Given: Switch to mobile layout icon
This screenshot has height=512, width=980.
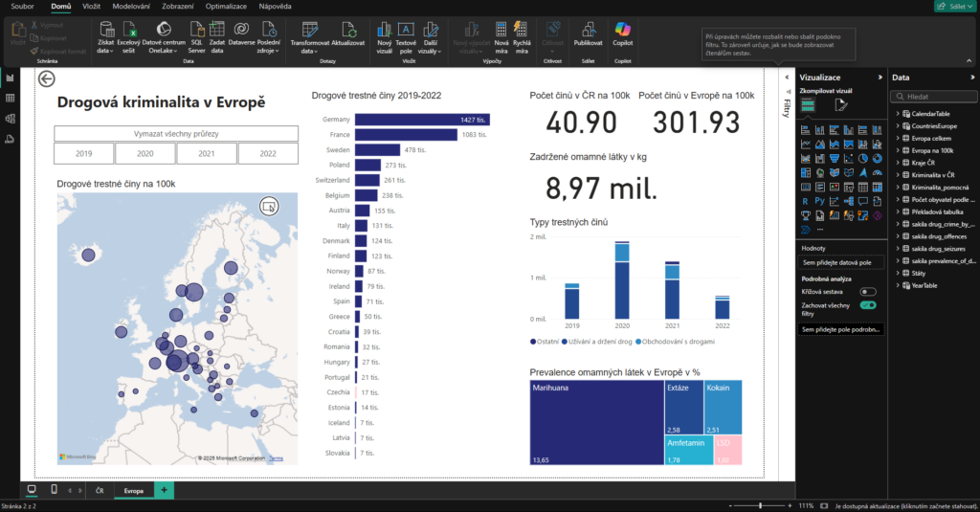Looking at the screenshot, I should (x=53, y=490).
